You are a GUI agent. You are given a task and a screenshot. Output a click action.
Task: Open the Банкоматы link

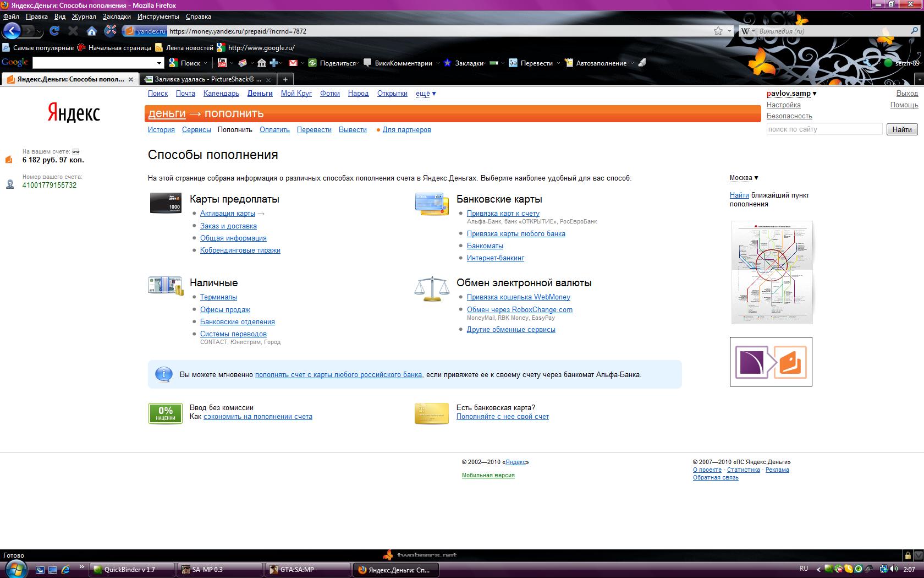(485, 246)
